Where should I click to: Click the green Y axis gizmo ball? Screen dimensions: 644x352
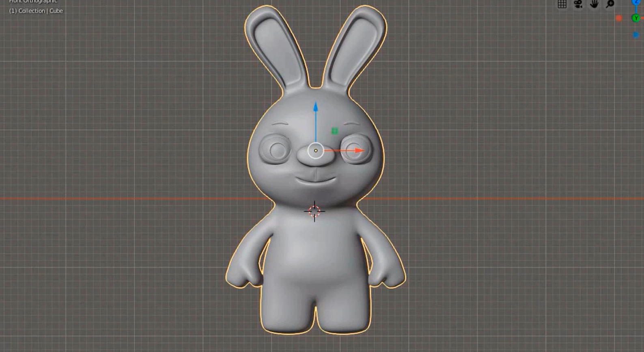coord(636,18)
